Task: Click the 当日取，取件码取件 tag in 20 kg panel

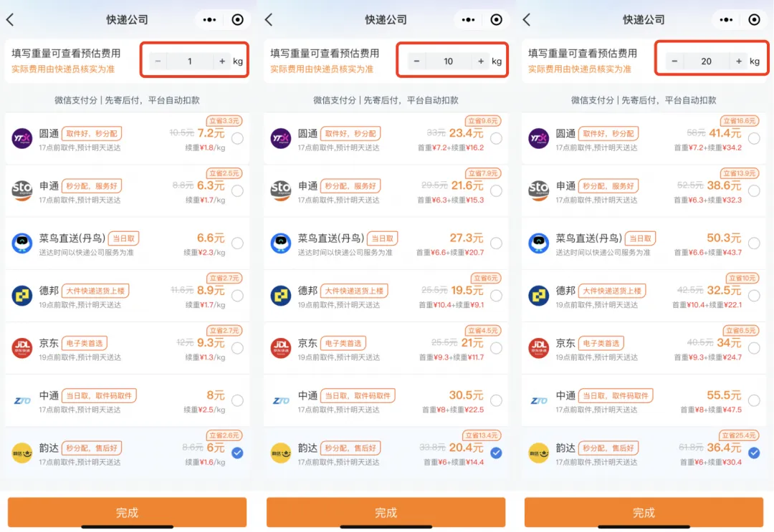Action: (616, 395)
